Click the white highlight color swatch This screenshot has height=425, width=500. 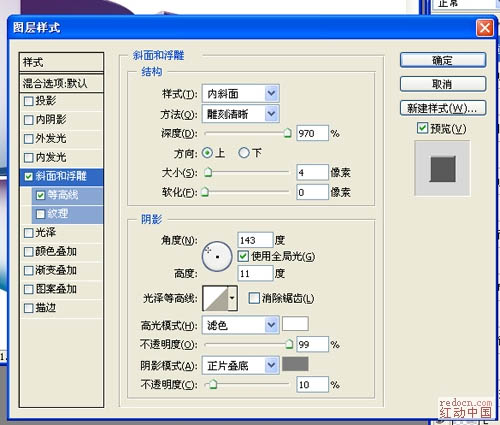(x=295, y=324)
